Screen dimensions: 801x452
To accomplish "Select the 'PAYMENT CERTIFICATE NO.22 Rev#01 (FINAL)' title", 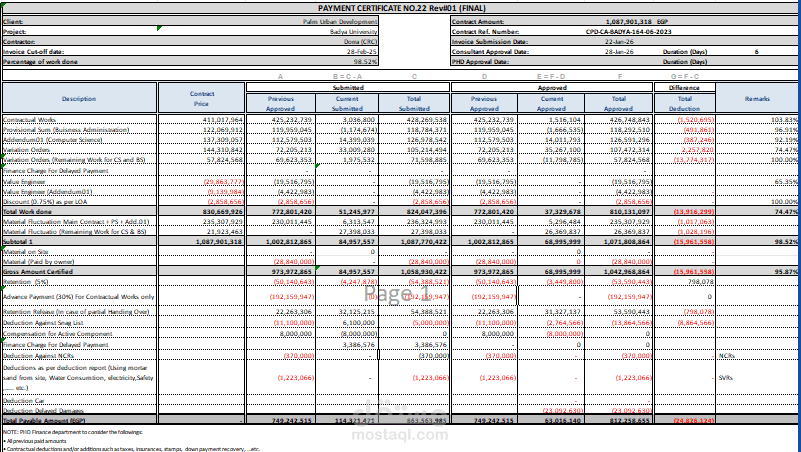I will [402, 8].
